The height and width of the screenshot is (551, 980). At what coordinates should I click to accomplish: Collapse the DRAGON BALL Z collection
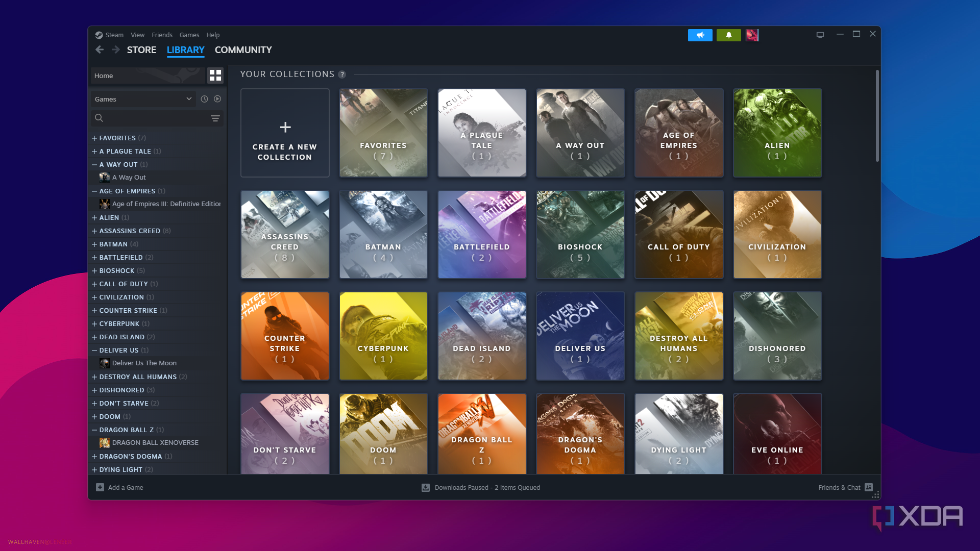pyautogui.click(x=94, y=430)
